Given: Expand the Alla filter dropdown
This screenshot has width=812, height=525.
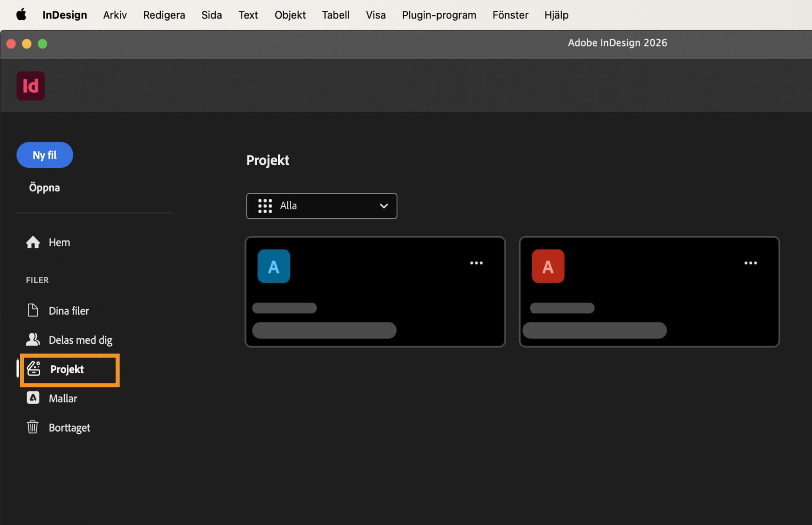Looking at the screenshot, I should [321, 206].
